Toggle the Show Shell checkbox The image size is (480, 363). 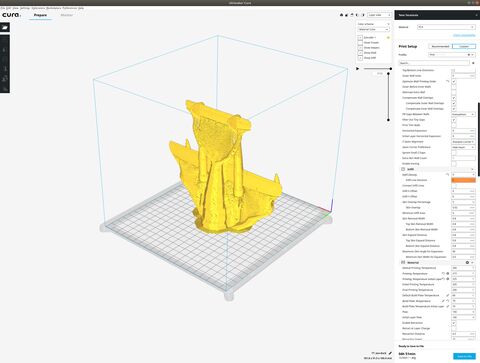tap(360, 53)
